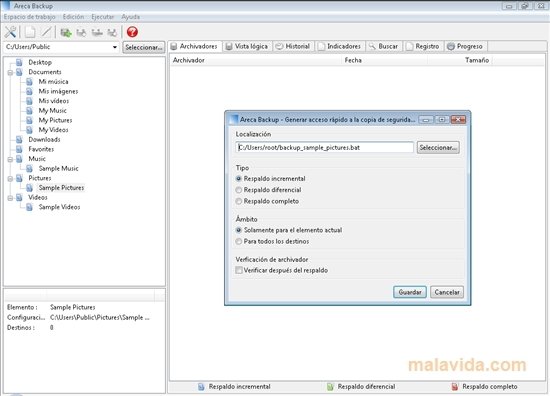The height and width of the screenshot is (396, 550).
Task: Click the Configuraci... path text in info panel
Action: 100,317
